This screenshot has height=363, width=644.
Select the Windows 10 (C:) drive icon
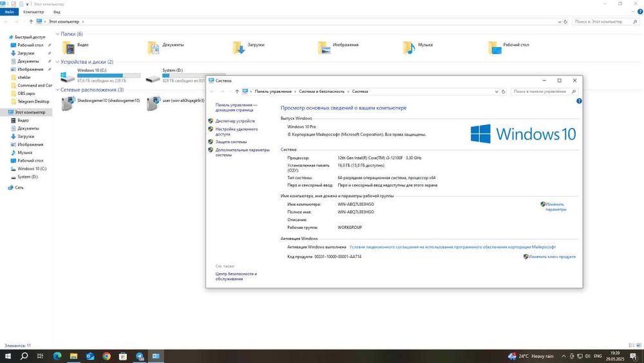pyautogui.click(x=68, y=77)
